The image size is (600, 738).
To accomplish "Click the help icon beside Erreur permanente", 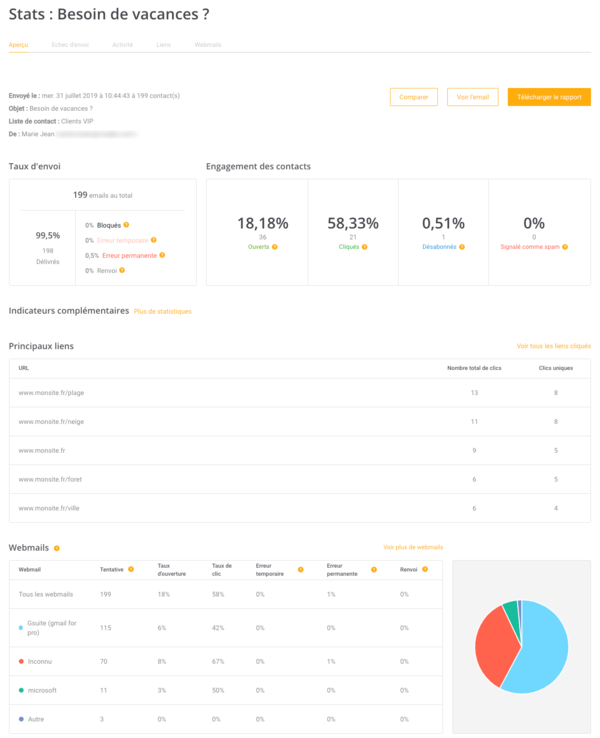I will [x=162, y=255].
